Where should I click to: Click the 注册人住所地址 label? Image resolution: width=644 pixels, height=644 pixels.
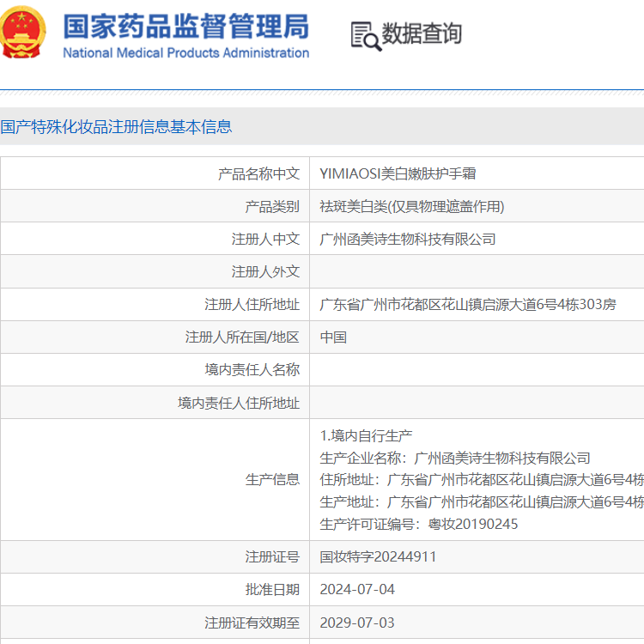252,304
